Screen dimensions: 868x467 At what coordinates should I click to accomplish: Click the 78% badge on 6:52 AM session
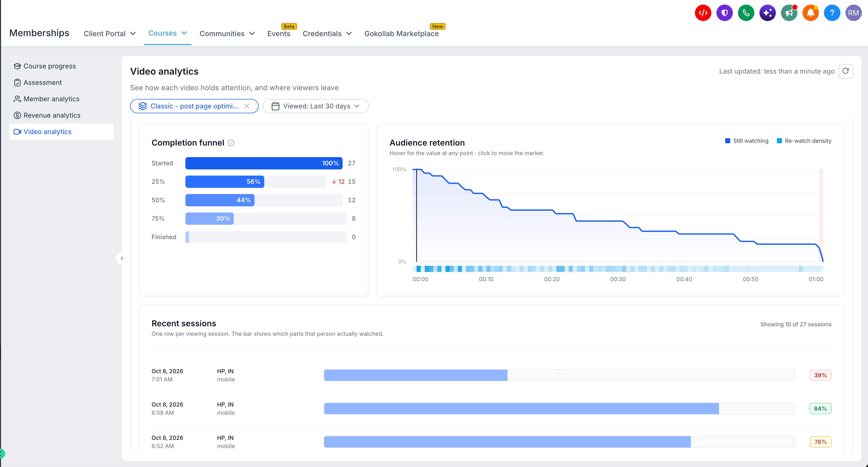[x=820, y=442]
